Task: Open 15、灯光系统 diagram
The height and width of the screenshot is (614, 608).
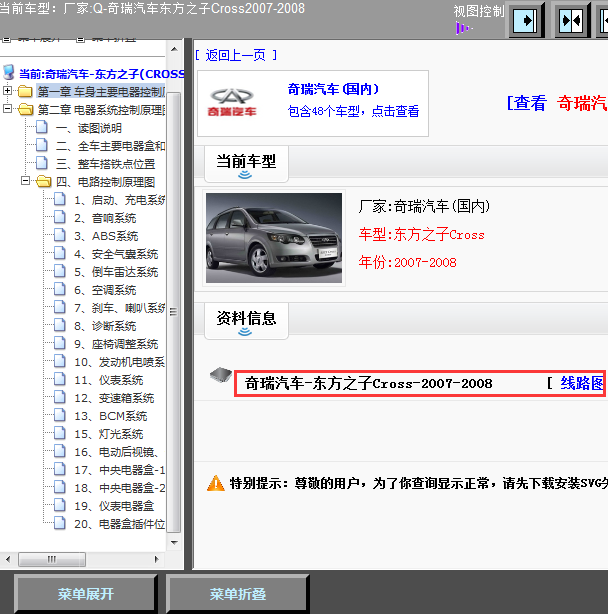Action: pos(108,434)
